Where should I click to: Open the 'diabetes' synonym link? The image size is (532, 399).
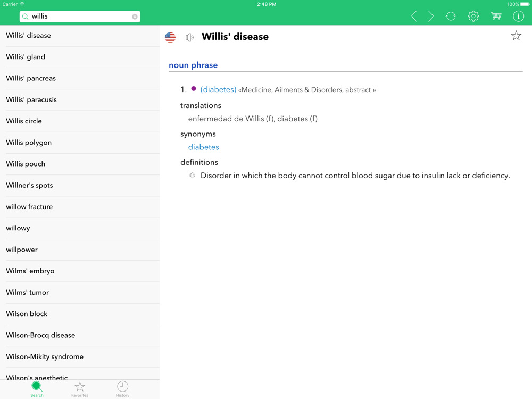[204, 147]
